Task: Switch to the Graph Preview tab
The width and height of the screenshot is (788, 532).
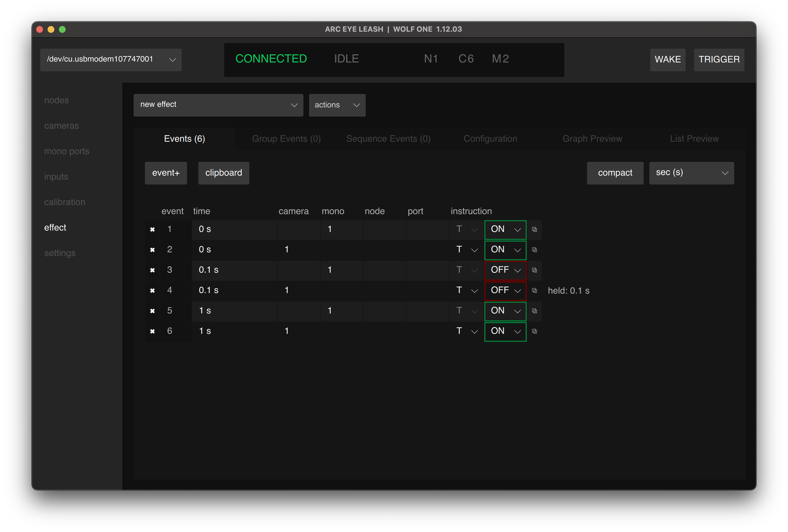Action: pos(592,139)
